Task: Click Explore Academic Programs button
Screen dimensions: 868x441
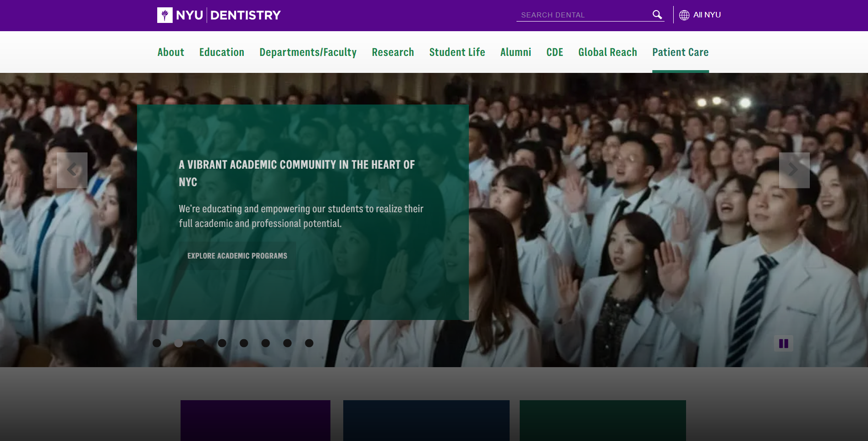Action: pos(237,256)
